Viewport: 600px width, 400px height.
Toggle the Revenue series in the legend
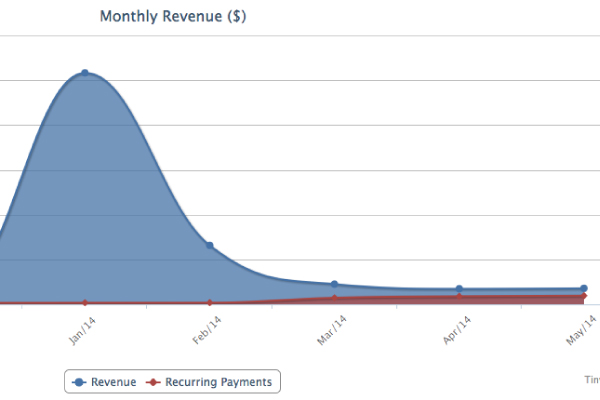[x=113, y=382]
